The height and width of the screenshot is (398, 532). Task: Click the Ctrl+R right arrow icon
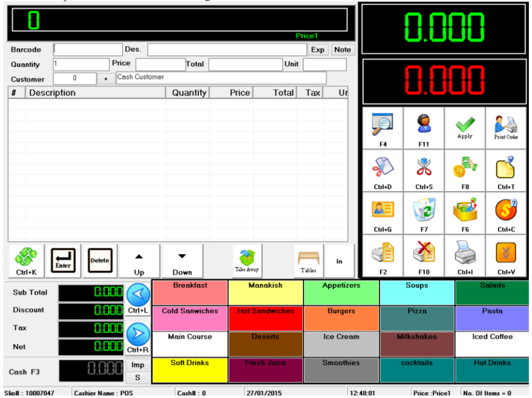[x=138, y=338]
